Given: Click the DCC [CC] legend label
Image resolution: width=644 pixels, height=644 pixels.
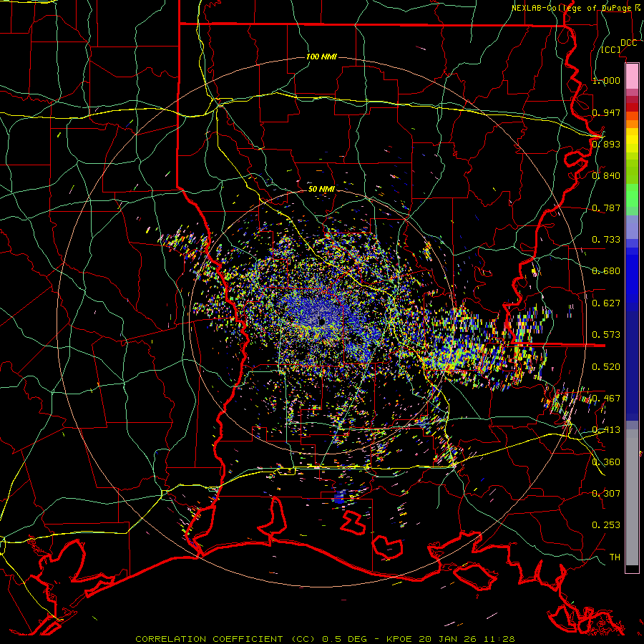Looking at the screenshot, I should [619, 46].
